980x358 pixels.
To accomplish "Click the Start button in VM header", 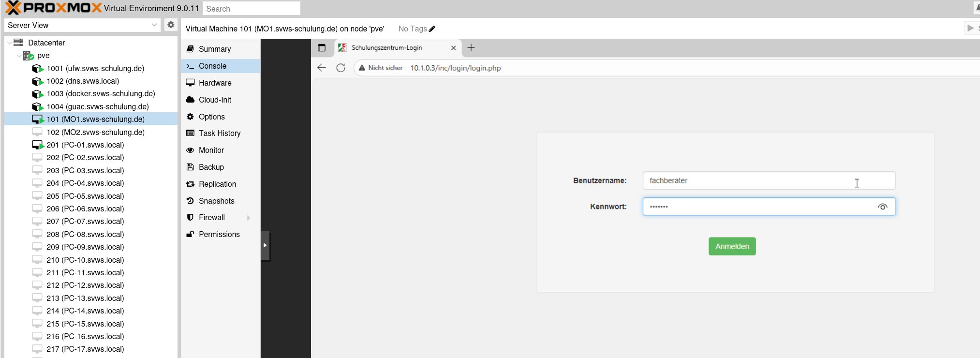I will [972, 28].
